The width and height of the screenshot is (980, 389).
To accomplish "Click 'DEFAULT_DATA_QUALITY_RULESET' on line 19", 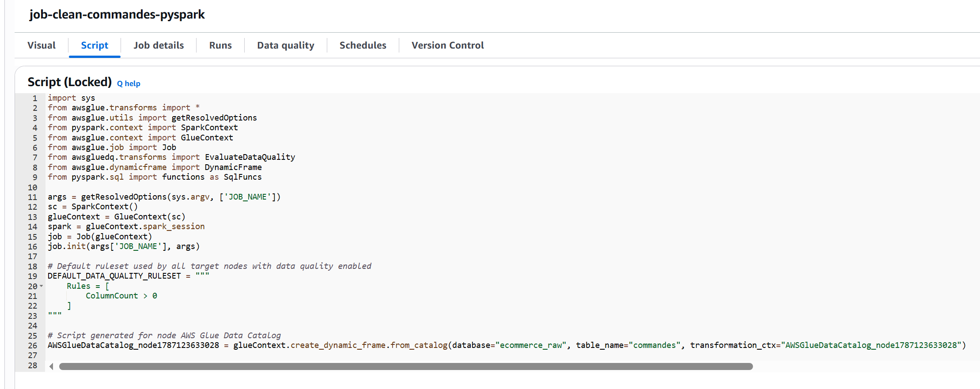I will tap(114, 276).
